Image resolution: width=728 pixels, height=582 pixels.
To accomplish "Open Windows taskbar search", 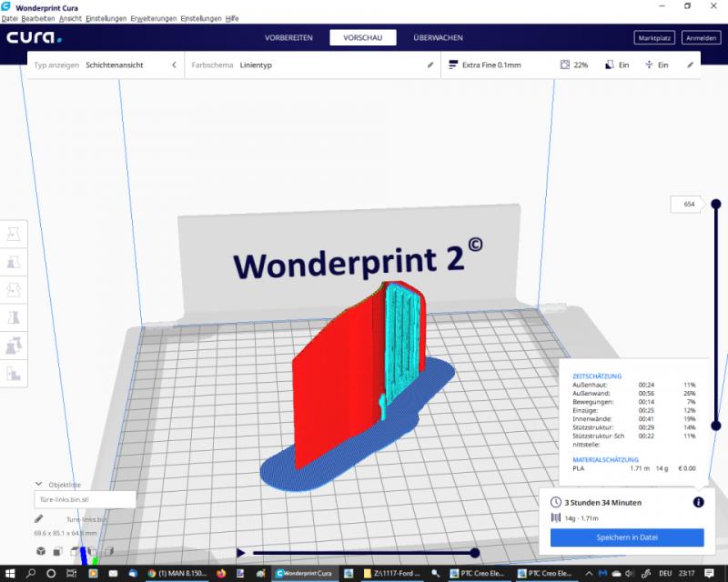I will 31,574.
